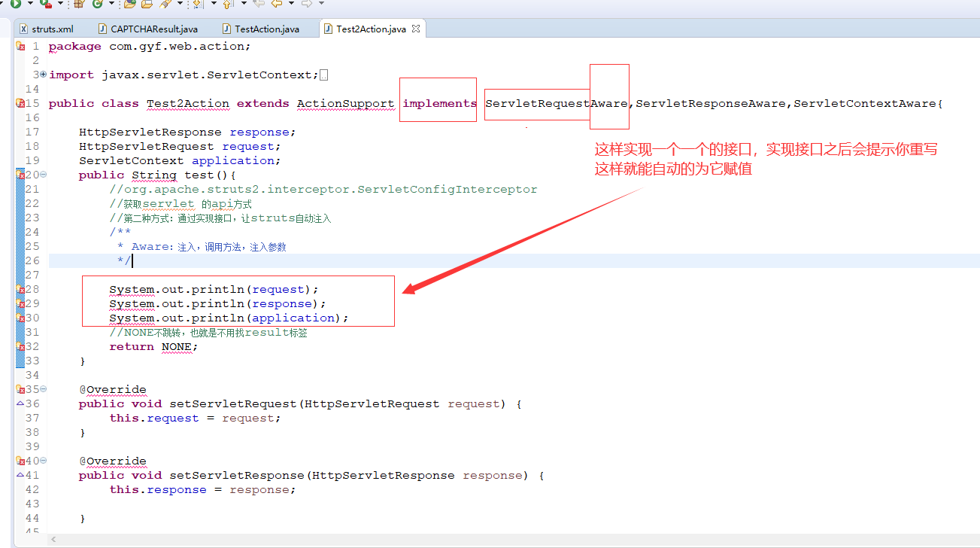Click the error marker on line 1
The image size is (980, 548).
[21, 47]
